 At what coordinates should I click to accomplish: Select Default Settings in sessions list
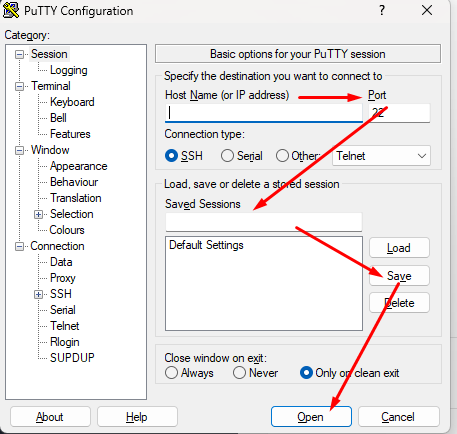pyautogui.click(x=206, y=245)
